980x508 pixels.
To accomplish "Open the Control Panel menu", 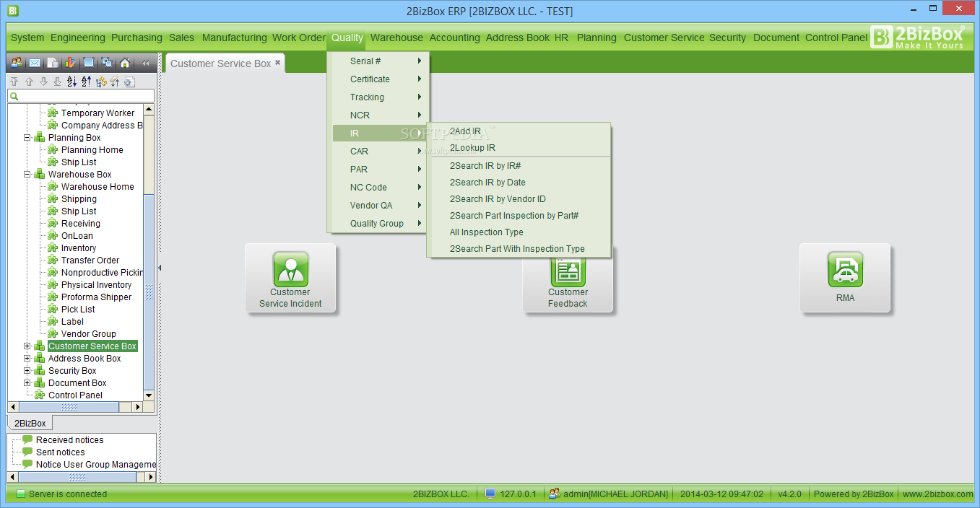I will tap(836, 38).
